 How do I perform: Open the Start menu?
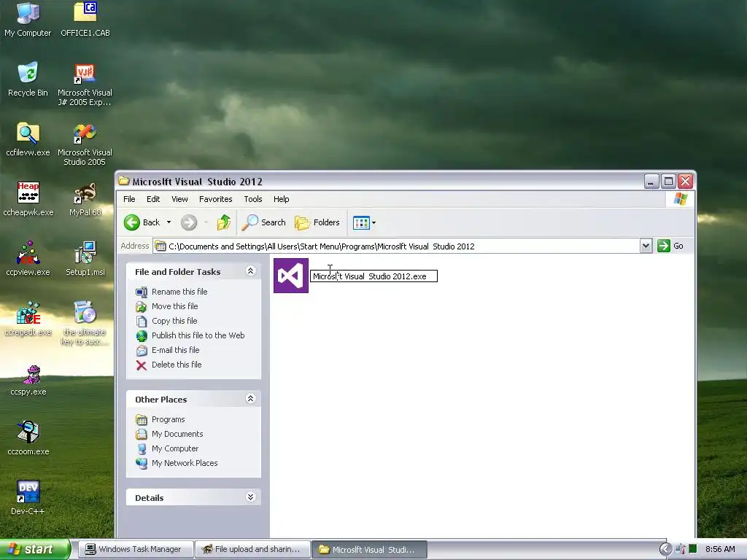(34, 549)
